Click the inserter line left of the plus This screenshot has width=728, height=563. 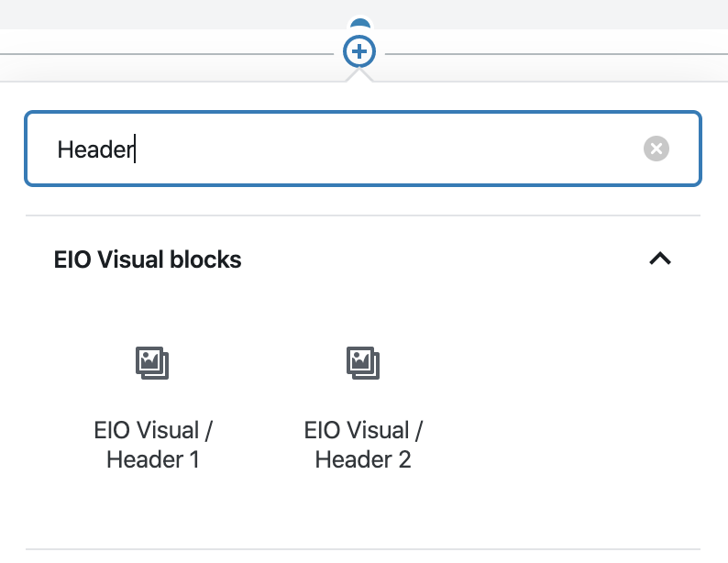click(167, 54)
